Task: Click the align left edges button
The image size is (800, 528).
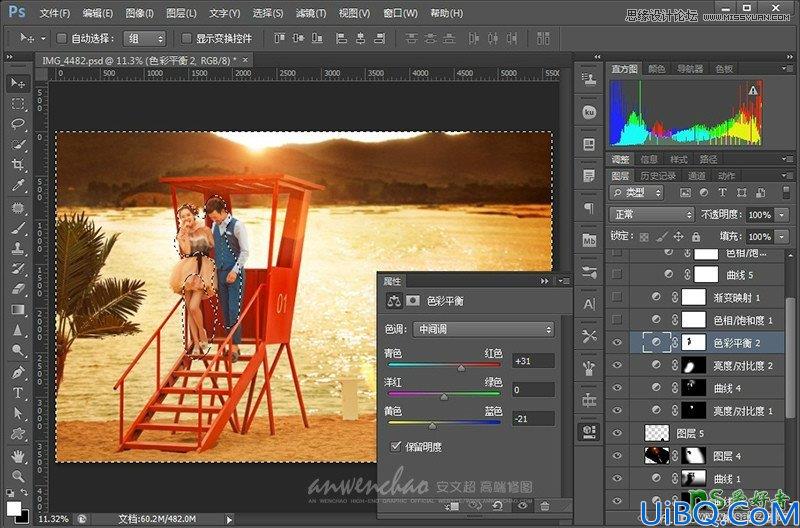Action: pyautogui.click(x=341, y=38)
